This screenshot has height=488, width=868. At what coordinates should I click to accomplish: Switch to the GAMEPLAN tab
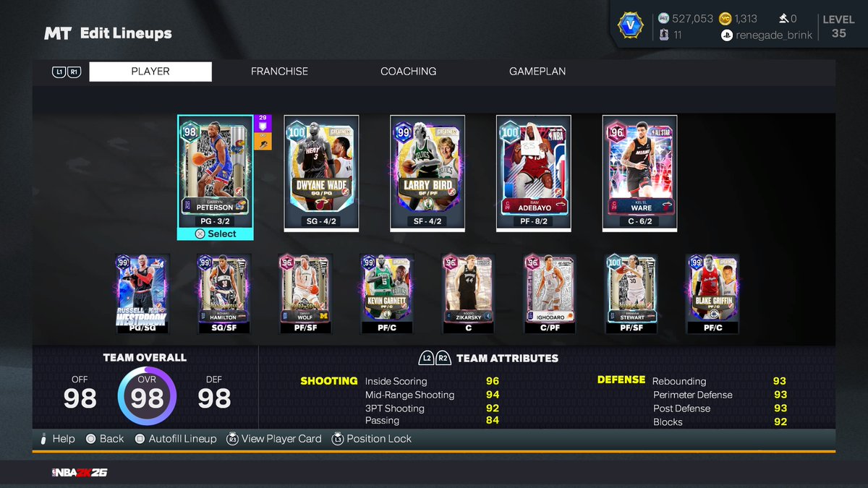pyautogui.click(x=537, y=72)
